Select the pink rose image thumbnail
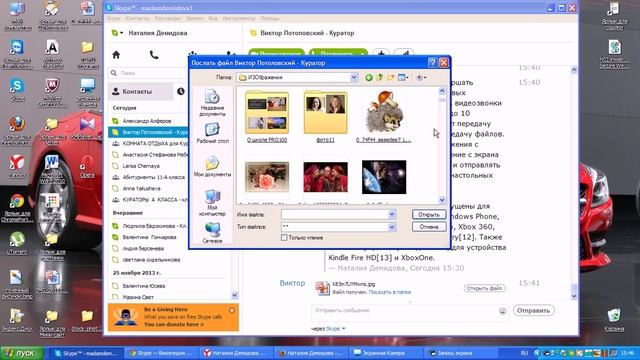The height and width of the screenshot is (360, 640). pyautogui.click(x=267, y=177)
